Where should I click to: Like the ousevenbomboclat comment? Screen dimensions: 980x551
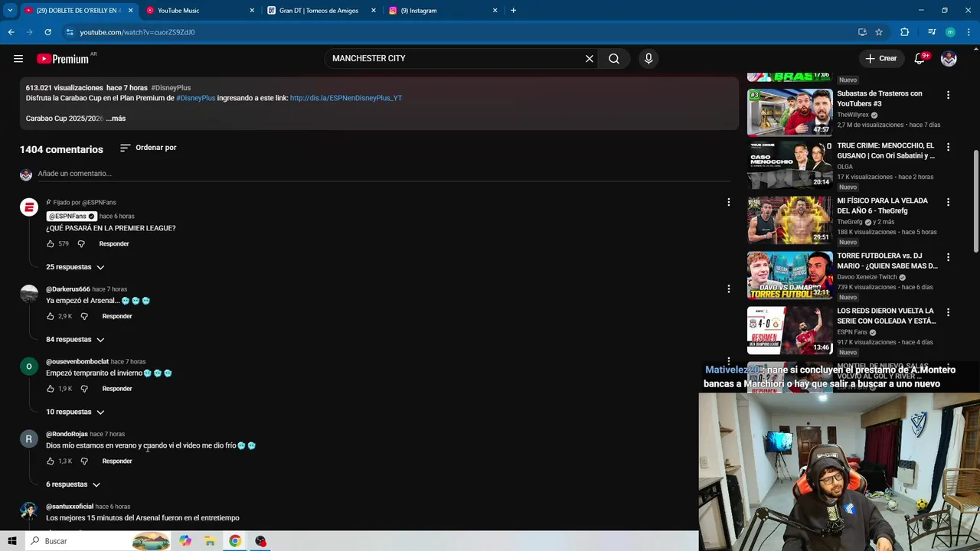click(x=51, y=389)
